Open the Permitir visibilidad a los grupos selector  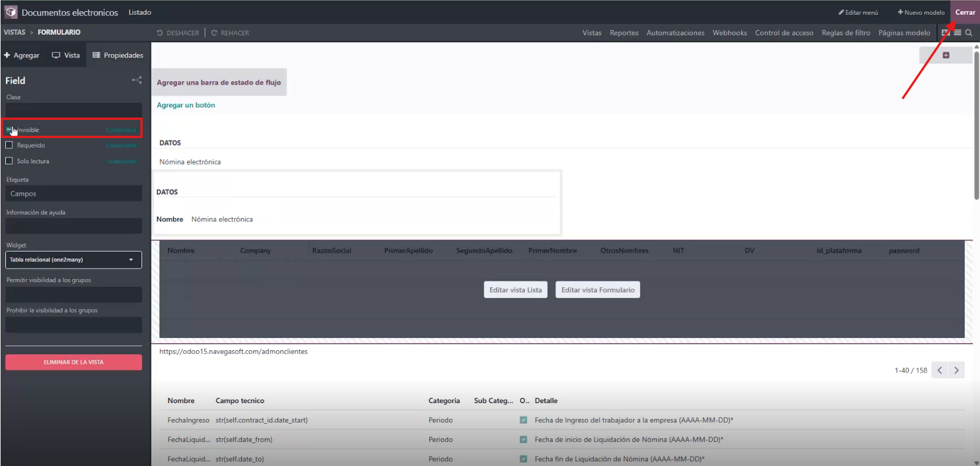click(73, 294)
